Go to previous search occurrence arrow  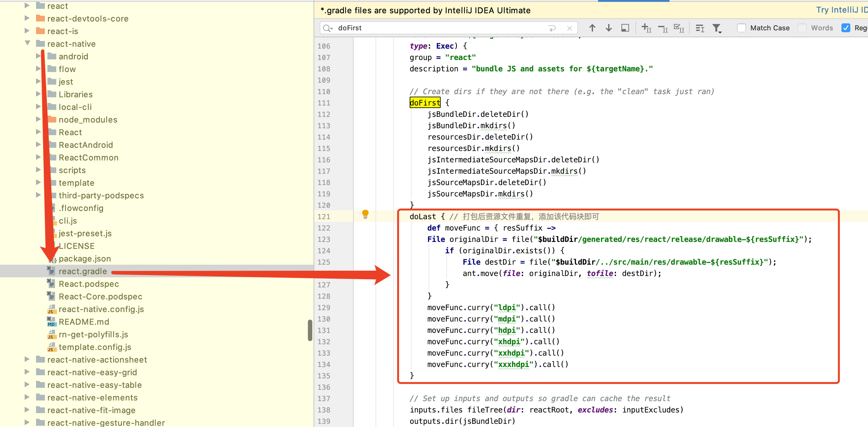[592, 28]
